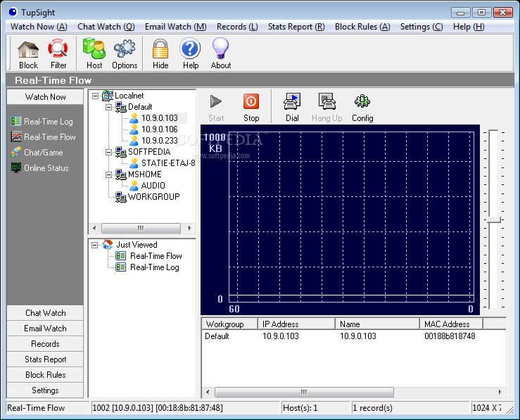Click the Block house icon in toolbar
The height and width of the screenshot is (420, 520).
pos(28,50)
